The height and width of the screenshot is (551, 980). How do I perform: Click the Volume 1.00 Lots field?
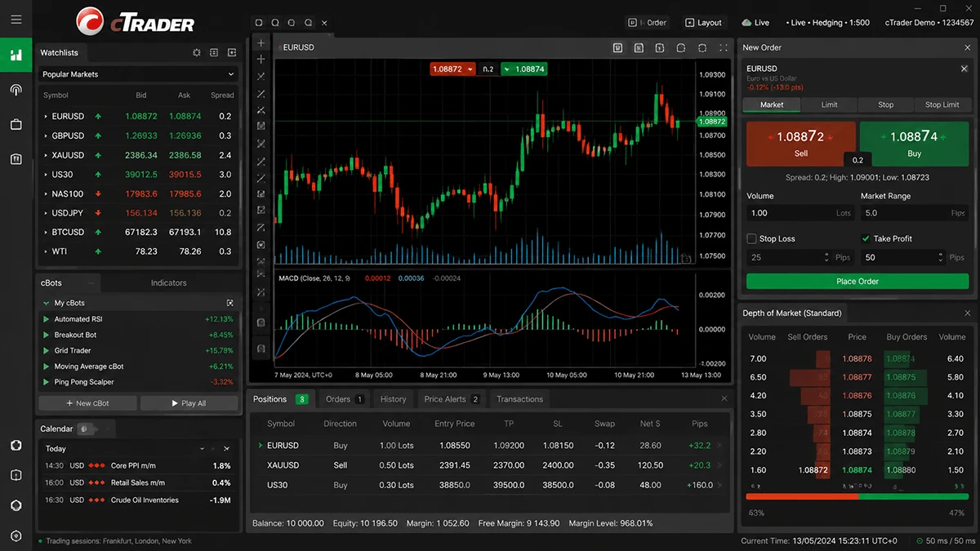(x=800, y=213)
